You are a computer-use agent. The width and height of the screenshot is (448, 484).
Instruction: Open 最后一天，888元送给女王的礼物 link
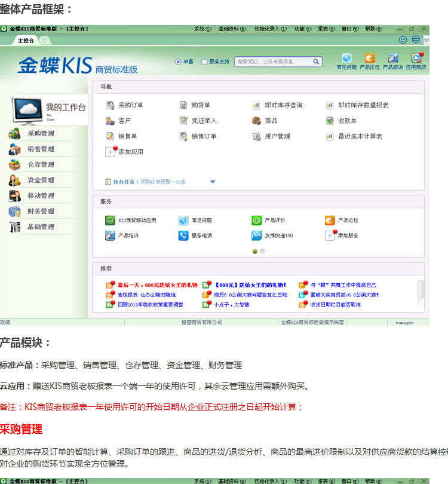coord(157,285)
